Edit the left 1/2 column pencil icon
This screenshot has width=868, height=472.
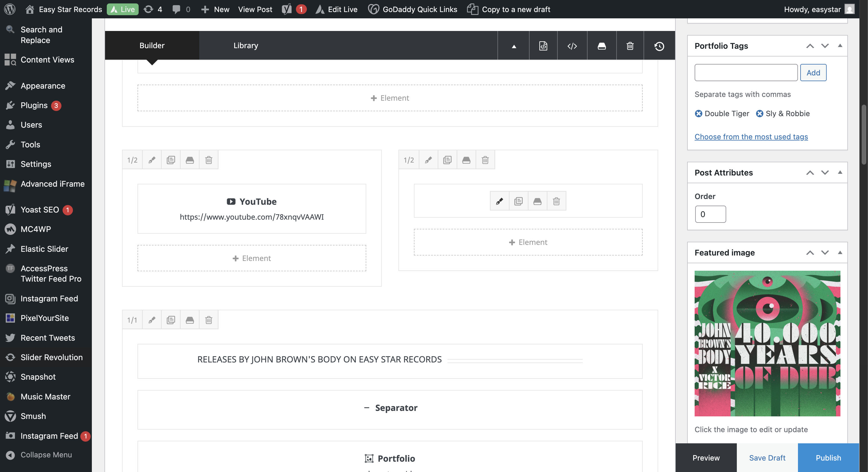(x=152, y=160)
